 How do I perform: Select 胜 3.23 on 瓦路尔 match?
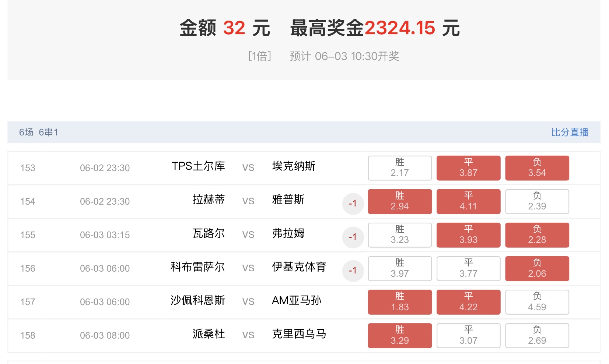coord(400,235)
